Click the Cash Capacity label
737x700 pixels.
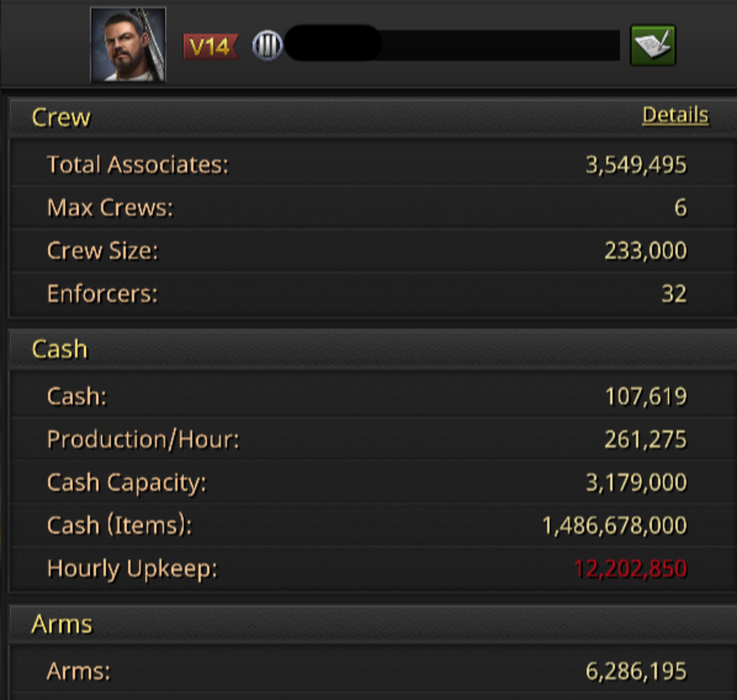126,483
